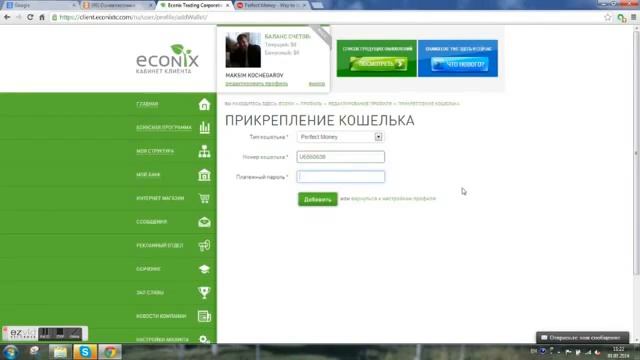Click the profile photo thumbnail

coord(243,50)
